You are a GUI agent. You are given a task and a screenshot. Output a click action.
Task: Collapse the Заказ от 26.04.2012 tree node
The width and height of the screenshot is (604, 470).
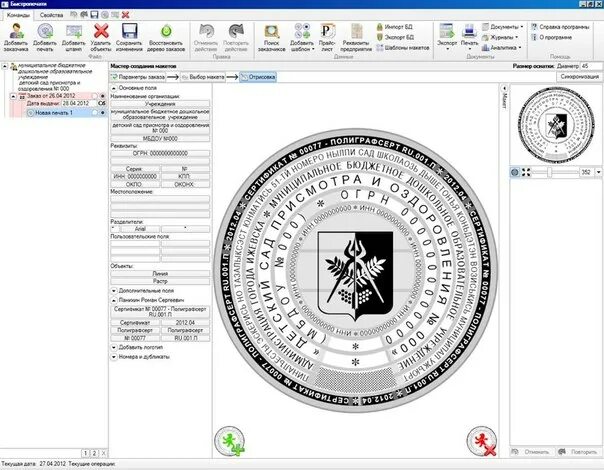pyautogui.click(x=13, y=96)
